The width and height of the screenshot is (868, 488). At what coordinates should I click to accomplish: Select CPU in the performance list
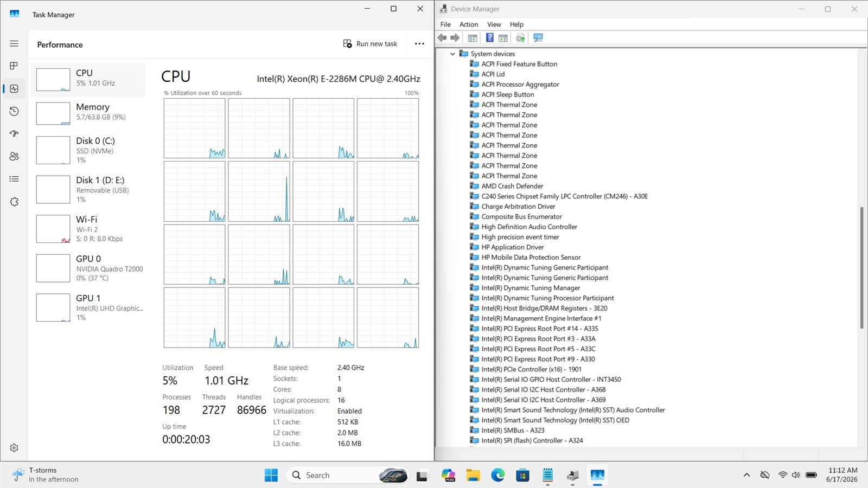[x=88, y=80]
